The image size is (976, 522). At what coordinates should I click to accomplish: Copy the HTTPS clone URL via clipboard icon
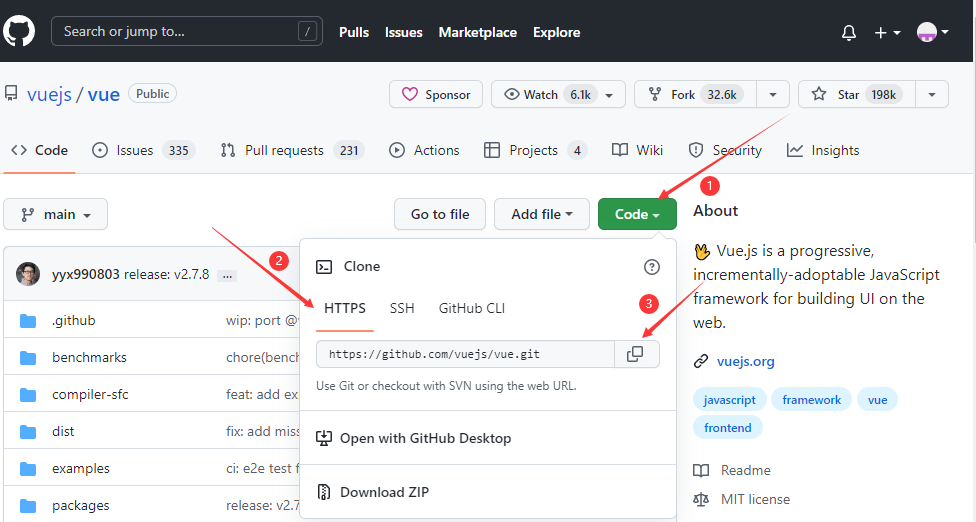[x=635, y=354]
